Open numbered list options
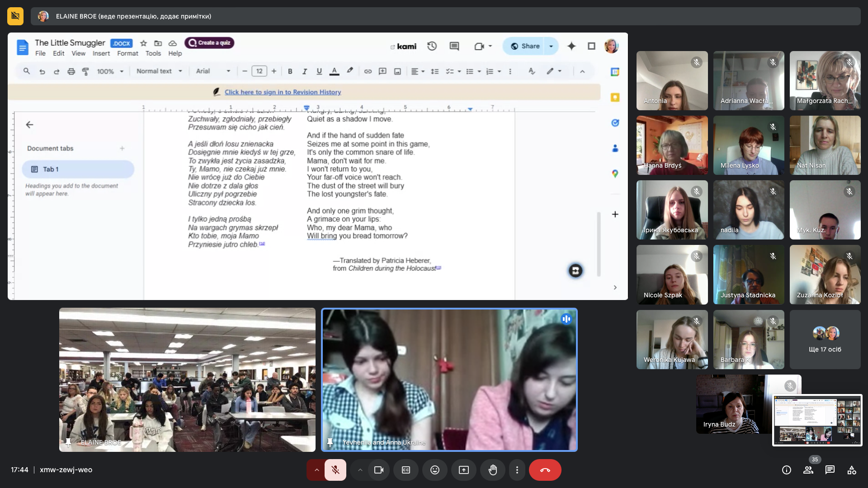This screenshot has height=488, width=868. (x=493, y=71)
